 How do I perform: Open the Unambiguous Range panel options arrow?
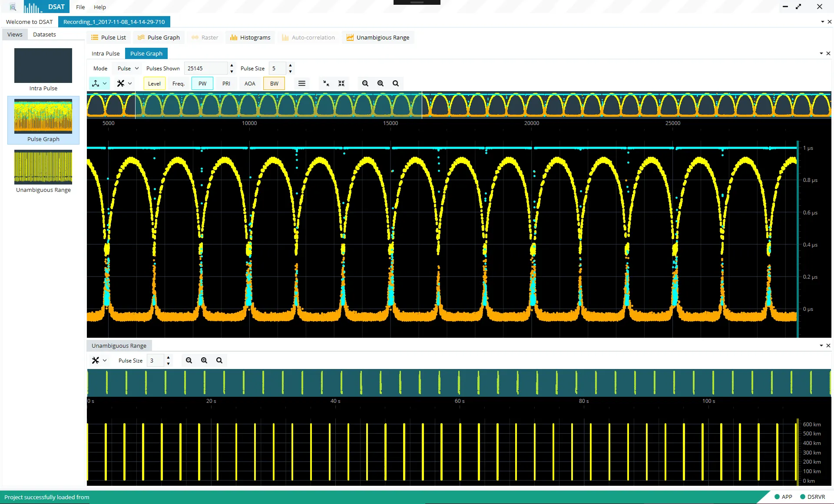pyautogui.click(x=821, y=346)
